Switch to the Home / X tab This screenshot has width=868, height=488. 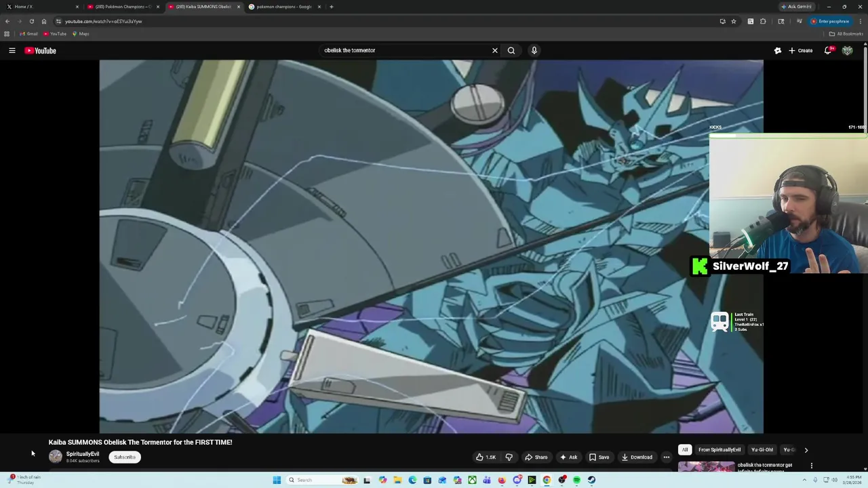click(42, 7)
